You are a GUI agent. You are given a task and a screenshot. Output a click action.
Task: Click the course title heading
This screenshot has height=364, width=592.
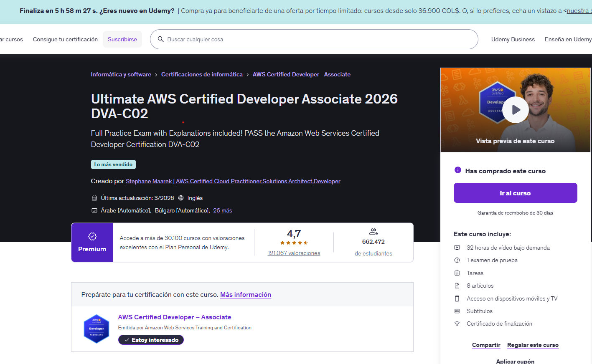244,106
